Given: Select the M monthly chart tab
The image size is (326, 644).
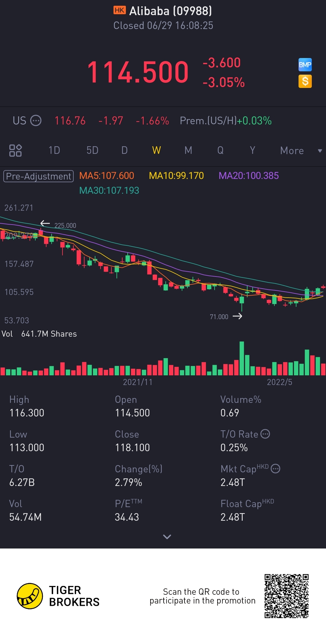Looking at the screenshot, I should tap(188, 150).
